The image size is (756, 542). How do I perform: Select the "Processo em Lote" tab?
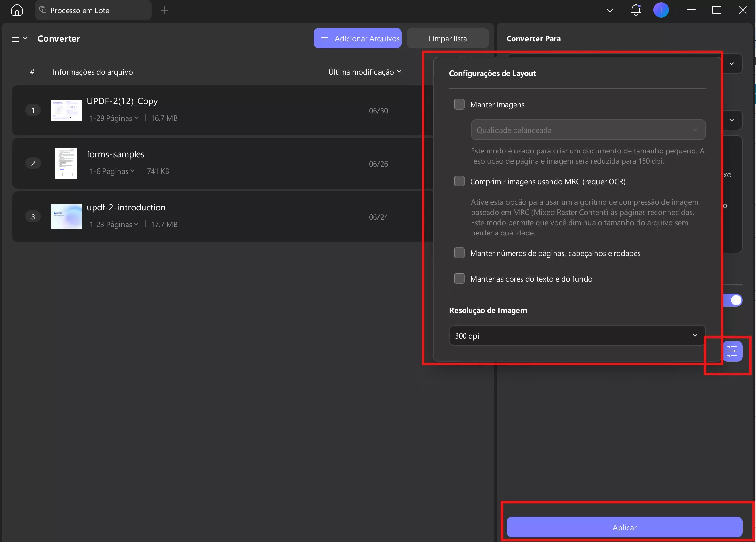(x=79, y=10)
